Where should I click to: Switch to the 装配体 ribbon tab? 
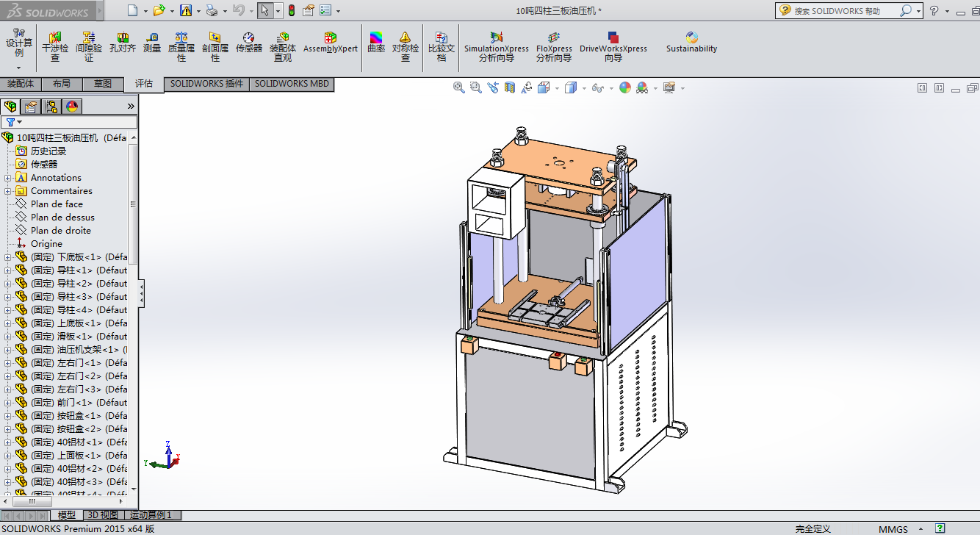(20, 84)
